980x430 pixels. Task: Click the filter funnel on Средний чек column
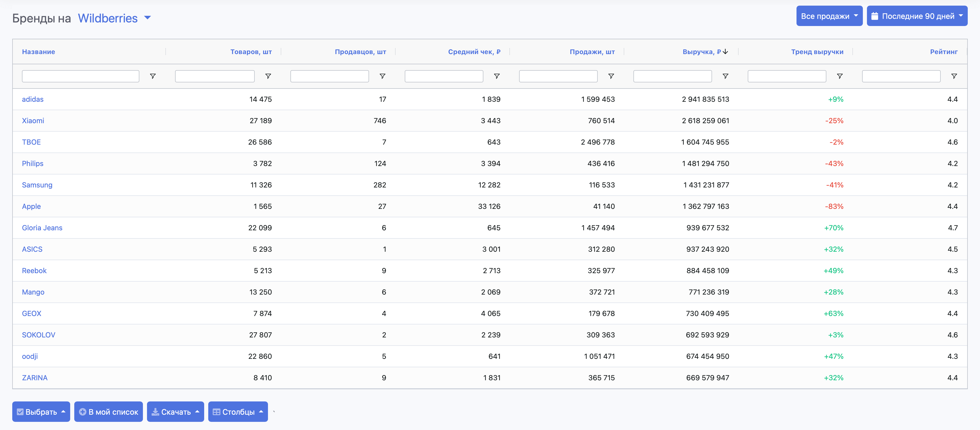pos(497,76)
